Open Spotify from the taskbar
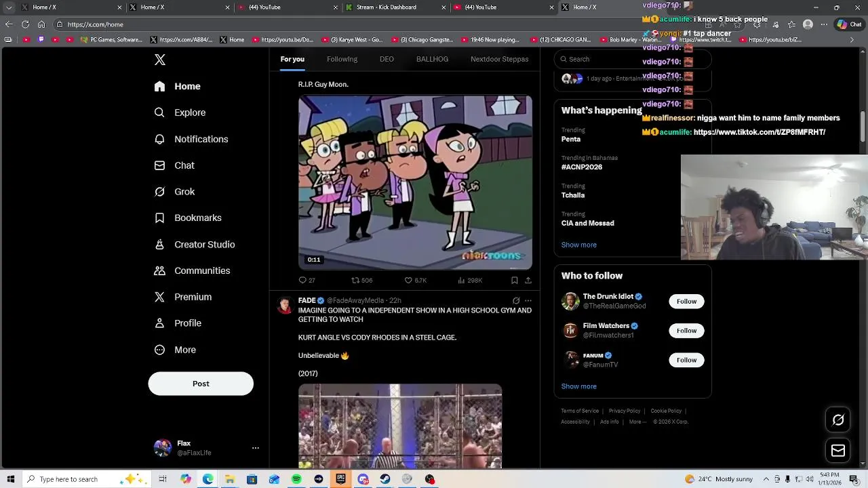This screenshot has width=868, height=488. coord(296,479)
